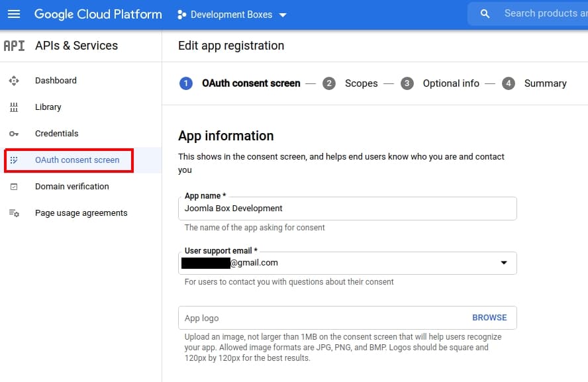Click the search magnifier icon
Viewport: 588px width, 382px height.
click(x=485, y=14)
